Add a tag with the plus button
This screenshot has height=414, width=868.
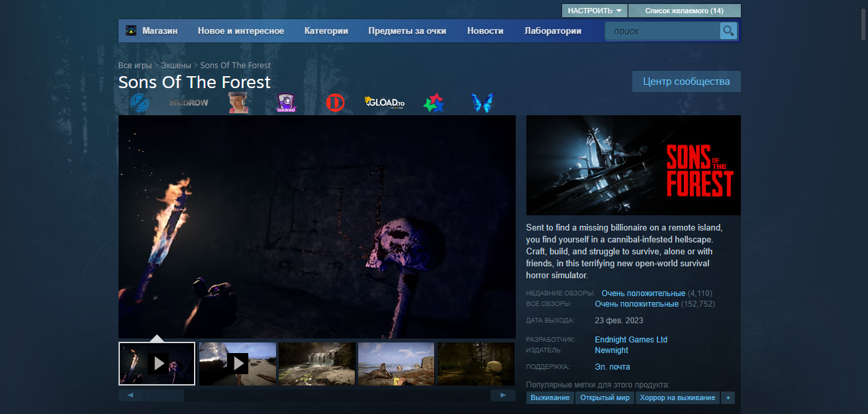728,397
